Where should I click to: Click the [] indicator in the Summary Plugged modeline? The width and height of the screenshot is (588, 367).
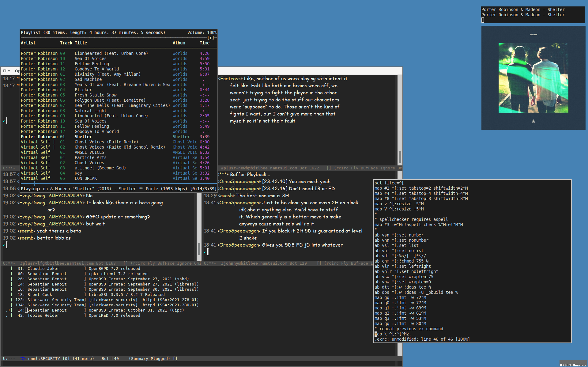[x=175, y=358]
